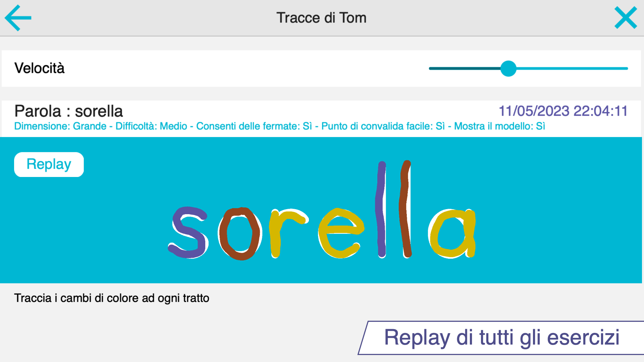
Task: Click the brown traced second letter l
Action: coord(405,209)
